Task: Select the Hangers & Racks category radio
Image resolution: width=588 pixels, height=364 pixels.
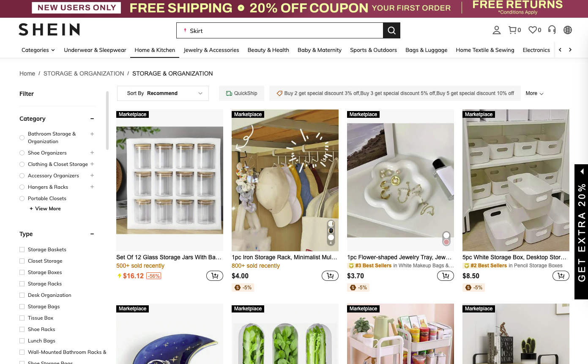Action: pyautogui.click(x=22, y=187)
